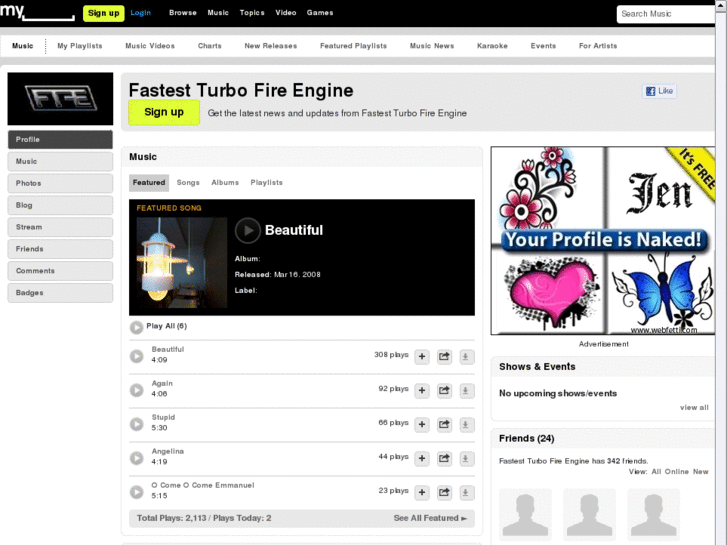
Task: Open the first friend avatar placeholder
Action: pyautogui.click(x=525, y=514)
